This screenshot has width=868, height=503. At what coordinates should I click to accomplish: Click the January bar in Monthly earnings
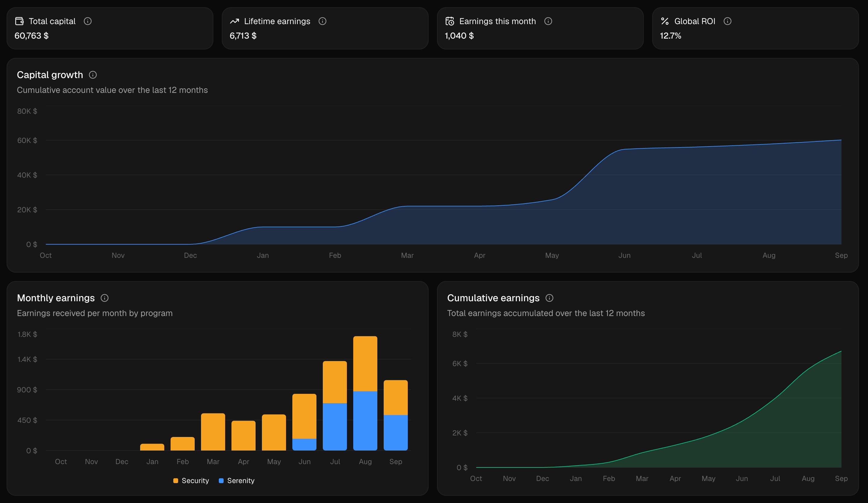click(152, 447)
